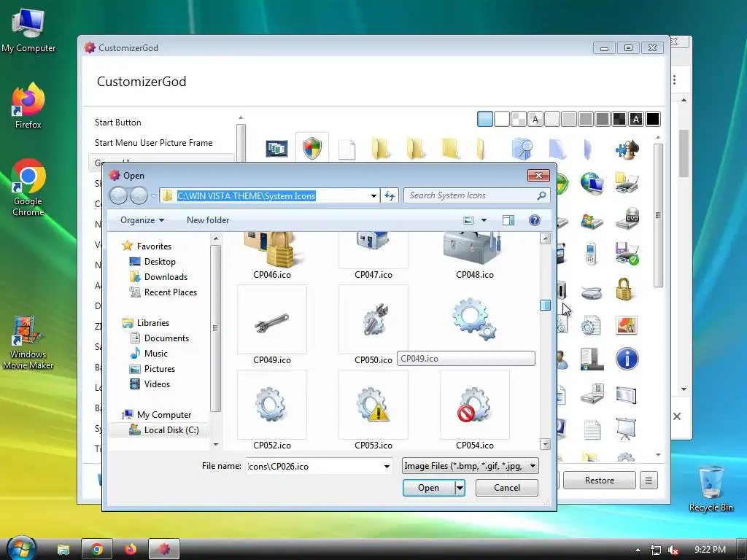Viewport: 747px width, 560px height.
Task: Open the Organize dropdown menu
Action: pyautogui.click(x=142, y=220)
